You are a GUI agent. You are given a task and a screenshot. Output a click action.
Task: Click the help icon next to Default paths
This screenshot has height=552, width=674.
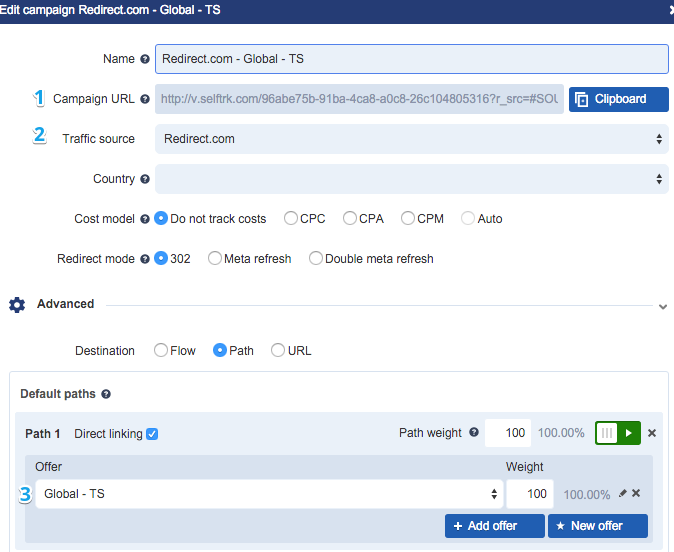pyautogui.click(x=106, y=395)
